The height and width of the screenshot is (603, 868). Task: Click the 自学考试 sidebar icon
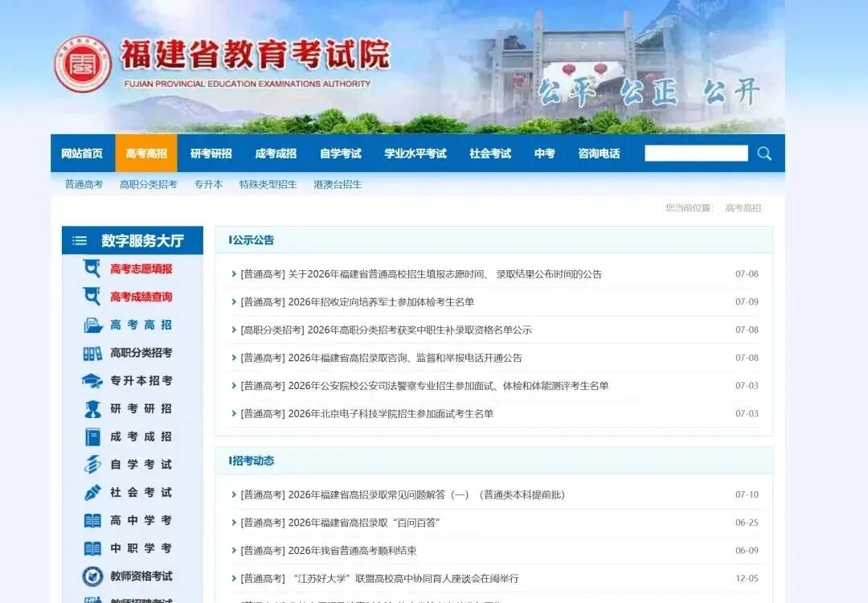[x=92, y=465]
